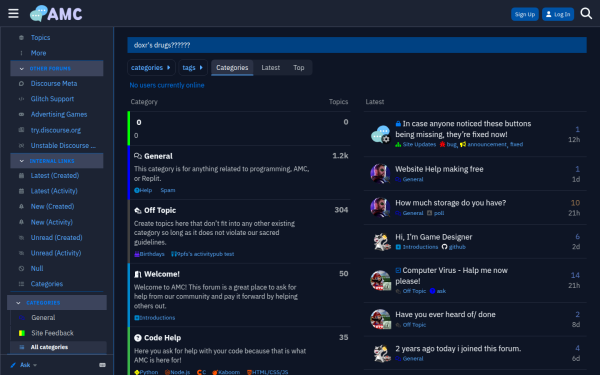The width and height of the screenshot is (600, 375).
Task: Click the ask tag
Action: click(x=438, y=291)
